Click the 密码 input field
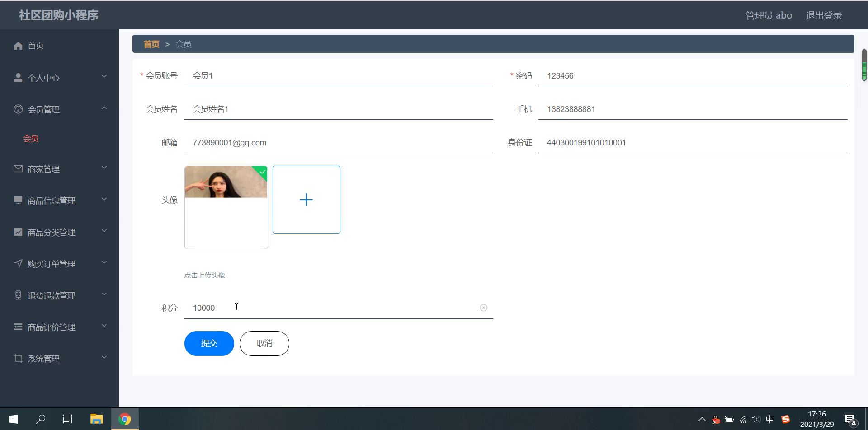The height and width of the screenshot is (430, 868). pyautogui.click(x=693, y=76)
